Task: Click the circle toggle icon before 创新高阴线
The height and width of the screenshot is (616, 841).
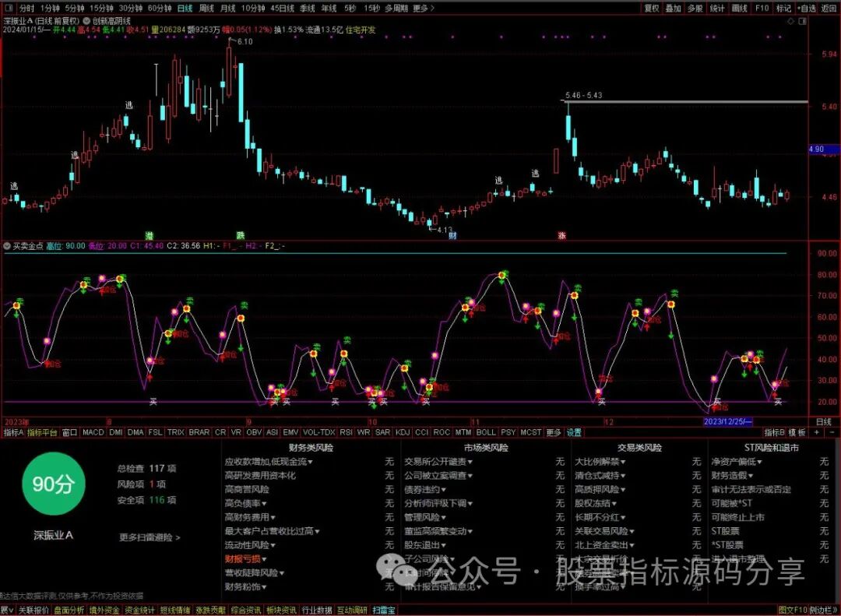Action: pyautogui.click(x=86, y=22)
